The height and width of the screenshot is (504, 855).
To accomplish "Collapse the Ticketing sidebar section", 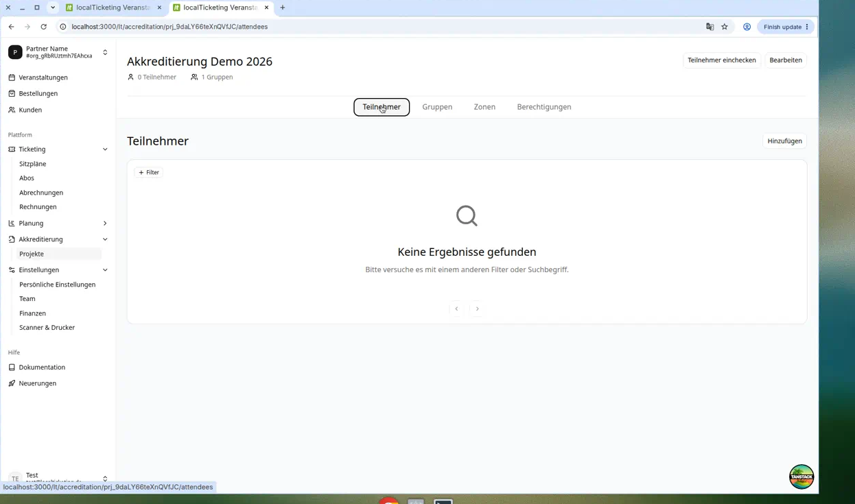I will pos(105,149).
